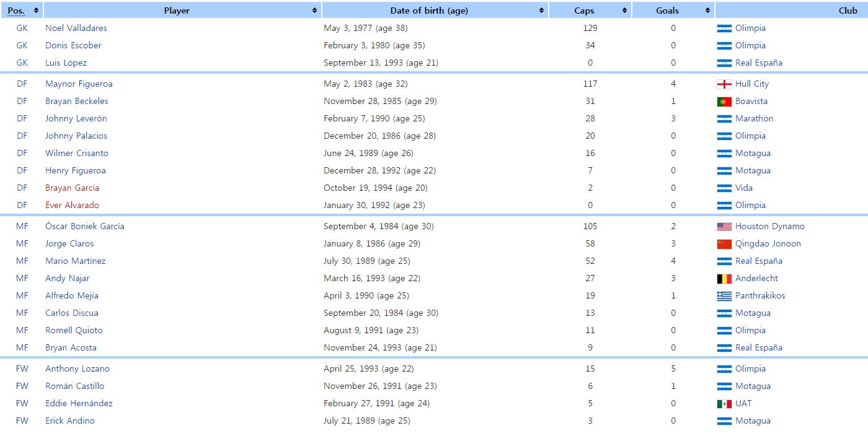This screenshot has width=868, height=436.
Task: Click the Club column header
Action: tap(847, 11)
